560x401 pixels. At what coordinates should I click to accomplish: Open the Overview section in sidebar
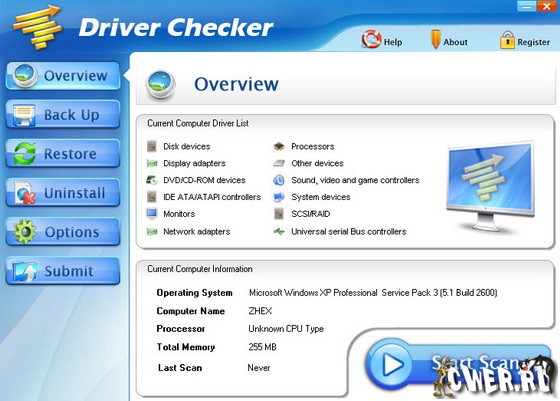tap(63, 76)
